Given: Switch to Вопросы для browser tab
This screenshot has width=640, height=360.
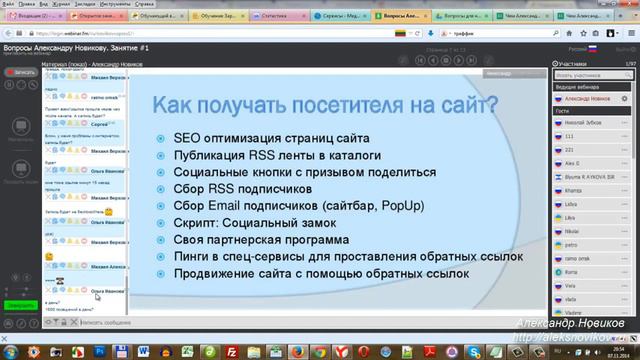Looking at the screenshot, I should tap(462, 16).
